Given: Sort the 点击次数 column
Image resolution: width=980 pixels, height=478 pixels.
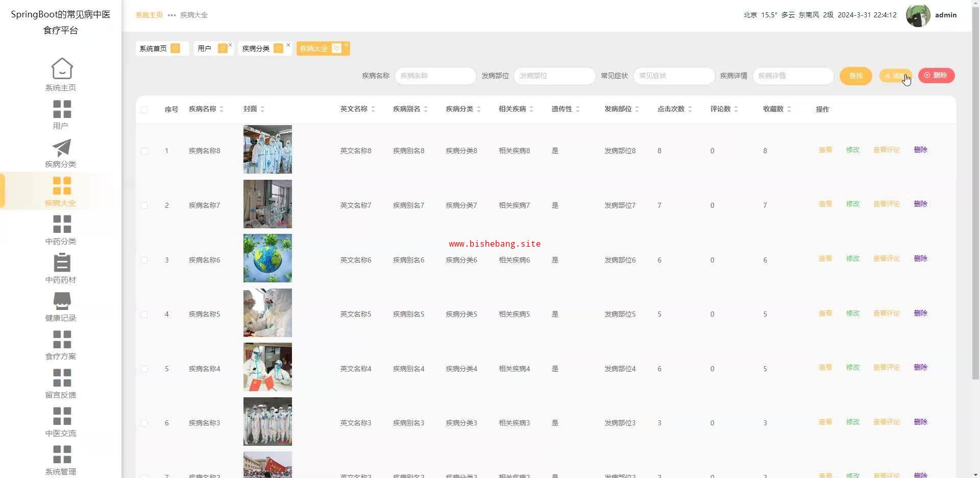Looking at the screenshot, I should 690,109.
